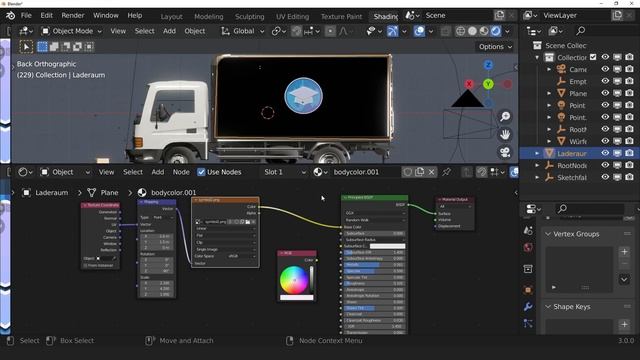This screenshot has height=360, width=640.
Task: Click the outliner search magnifier
Action: (580, 31)
